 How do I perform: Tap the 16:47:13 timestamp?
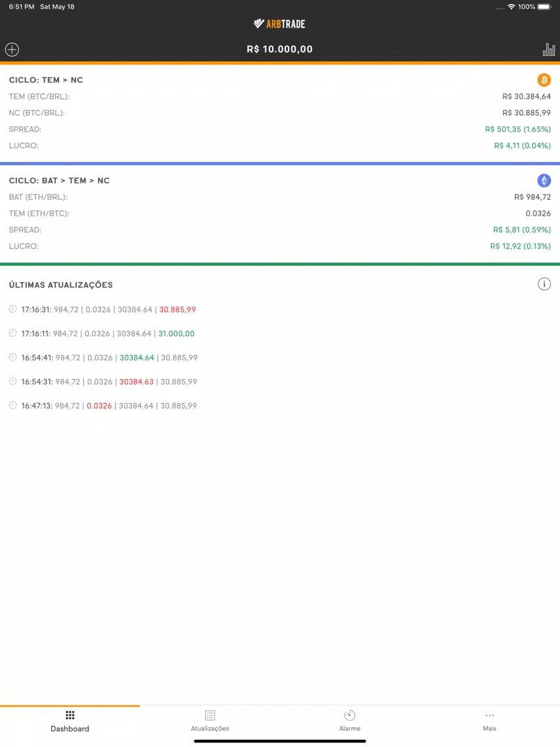click(37, 406)
